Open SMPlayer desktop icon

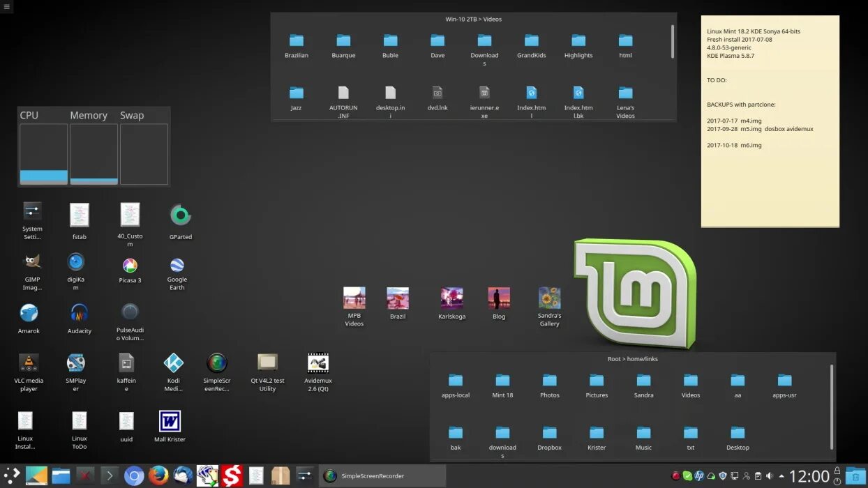[x=76, y=373]
